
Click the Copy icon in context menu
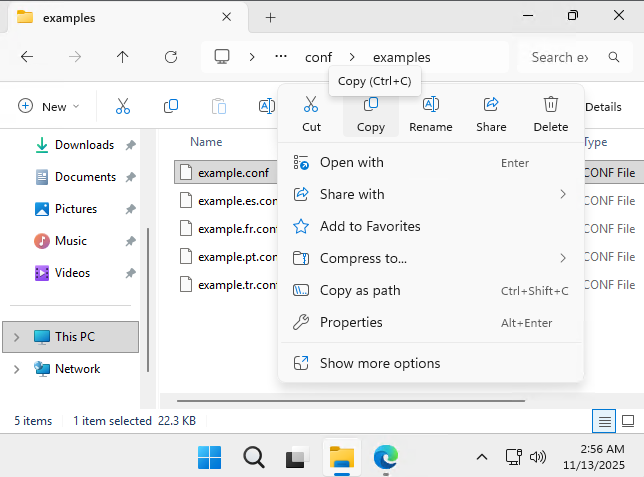(370, 105)
